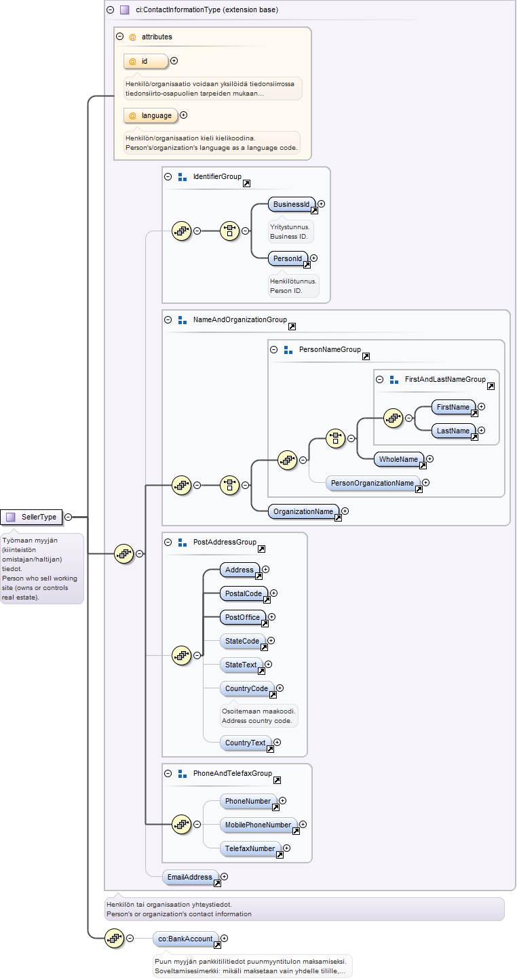Screen dimensions: 517x980
Task: Select the StateText element
Action: click(241, 665)
